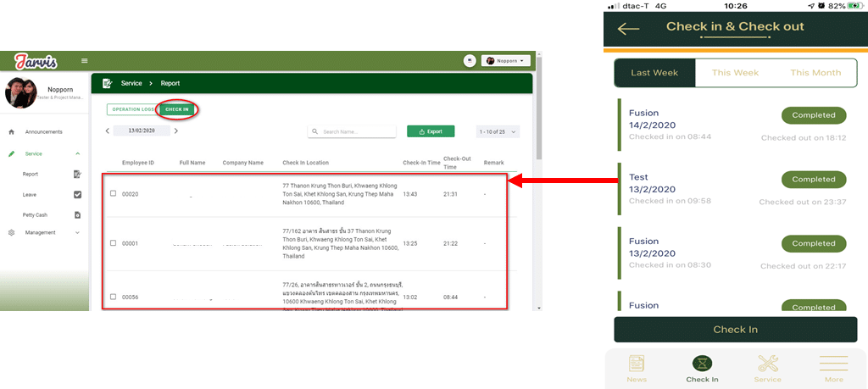
Task: Tap the News icon in the bottom bar
Action: (637, 364)
